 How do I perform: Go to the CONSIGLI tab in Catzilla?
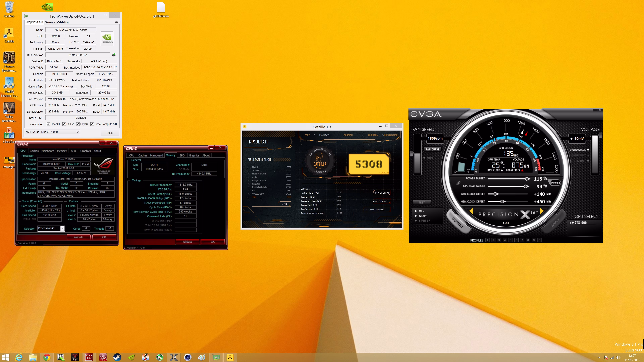pyautogui.click(x=348, y=135)
